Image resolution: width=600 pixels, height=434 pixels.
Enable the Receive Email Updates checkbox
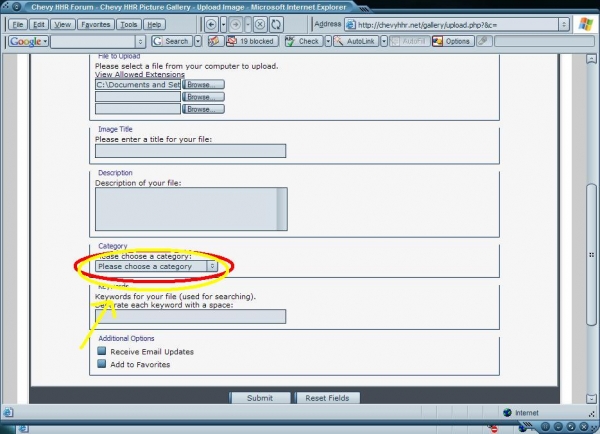click(102, 352)
